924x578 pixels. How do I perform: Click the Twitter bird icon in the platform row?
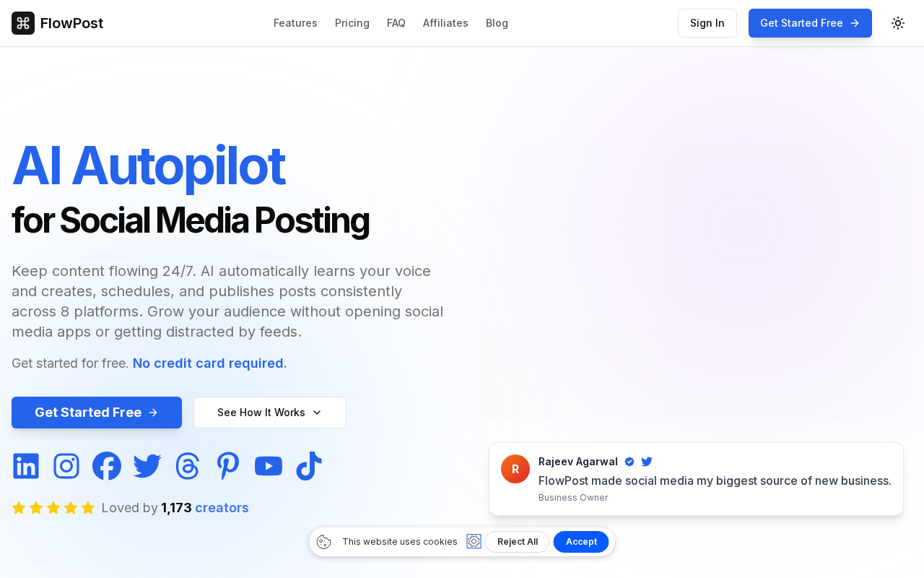pyautogui.click(x=147, y=466)
